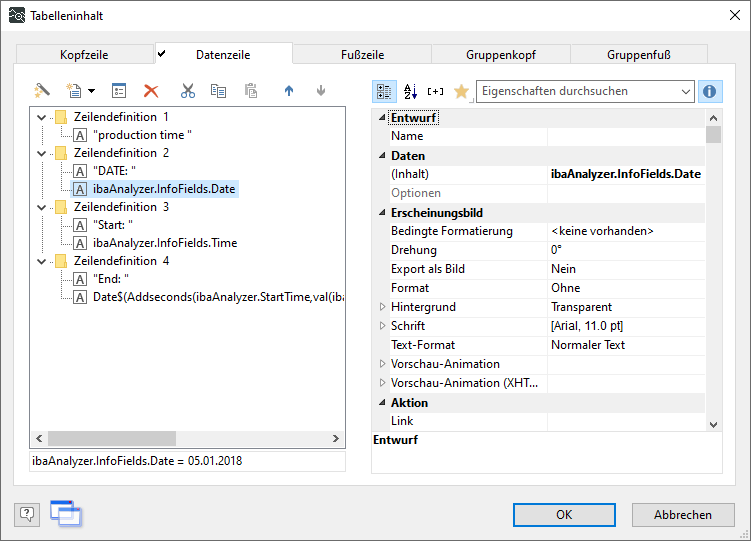Sort properties alphabetically A-Z icon
Image resolution: width=751 pixels, height=541 pixels.
click(x=410, y=91)
